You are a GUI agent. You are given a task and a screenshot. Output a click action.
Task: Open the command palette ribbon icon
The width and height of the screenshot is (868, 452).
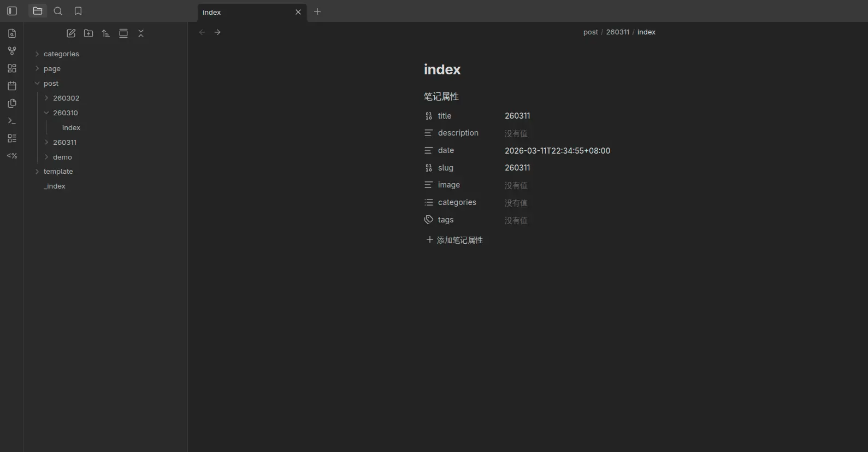[x=12, y=121]
